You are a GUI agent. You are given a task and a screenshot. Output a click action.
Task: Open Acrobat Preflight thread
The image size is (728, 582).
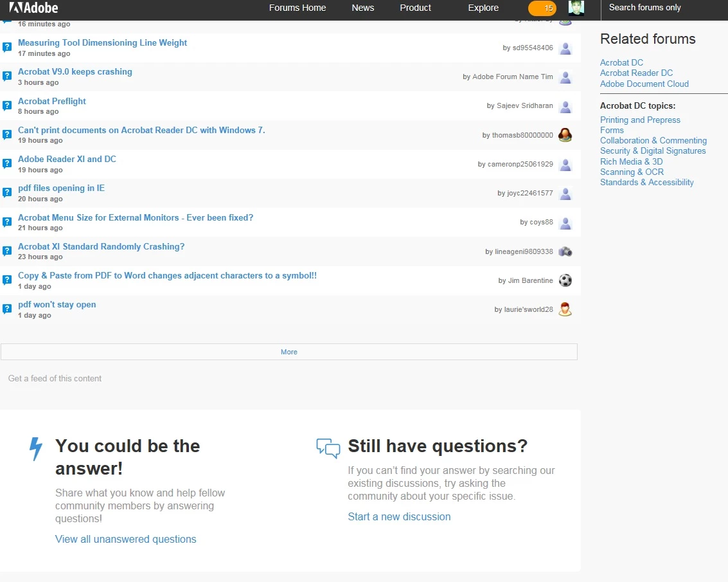coord(52,102)
